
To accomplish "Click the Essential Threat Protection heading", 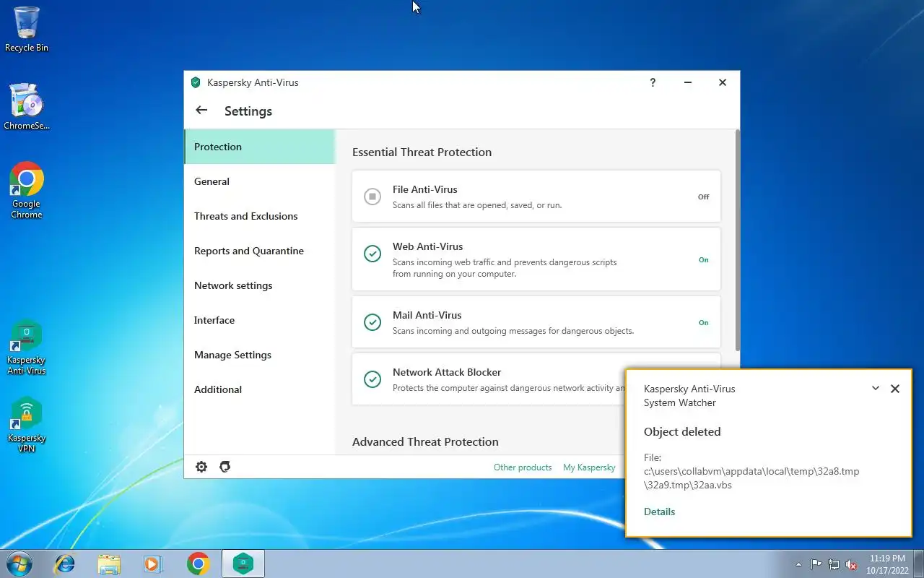I will 422,152.
